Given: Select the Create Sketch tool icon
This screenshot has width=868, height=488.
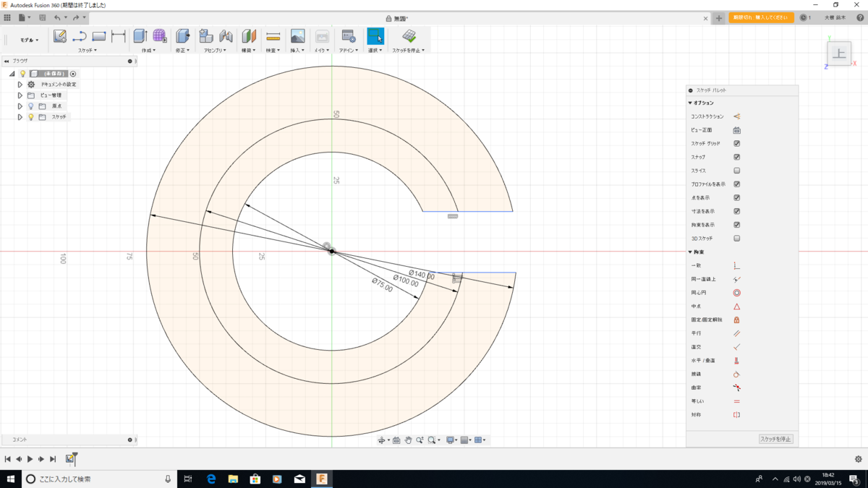Looking at the screenshot, I should pyautogui.click(x=60, y=36).
